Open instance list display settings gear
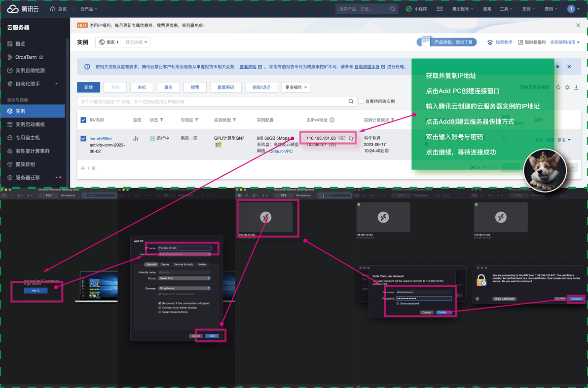The width and height of the screenshot is (588, 388). click(567, 87)
